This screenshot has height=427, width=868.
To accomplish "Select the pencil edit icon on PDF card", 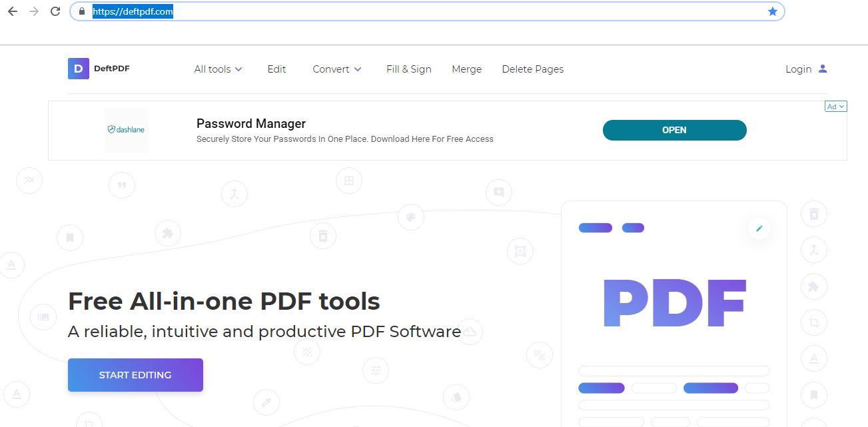I will 759,228.
